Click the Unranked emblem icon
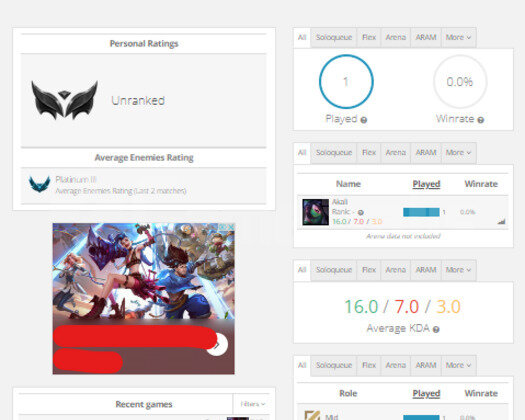Image resolution: width=525 pixels, height=420 pixels. tap(65, 100)
